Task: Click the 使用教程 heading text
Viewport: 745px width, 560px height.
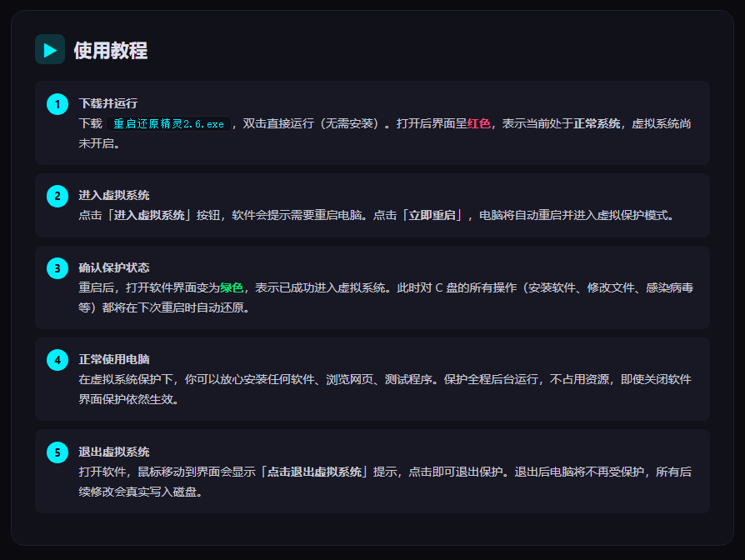Action: (110, 50)
